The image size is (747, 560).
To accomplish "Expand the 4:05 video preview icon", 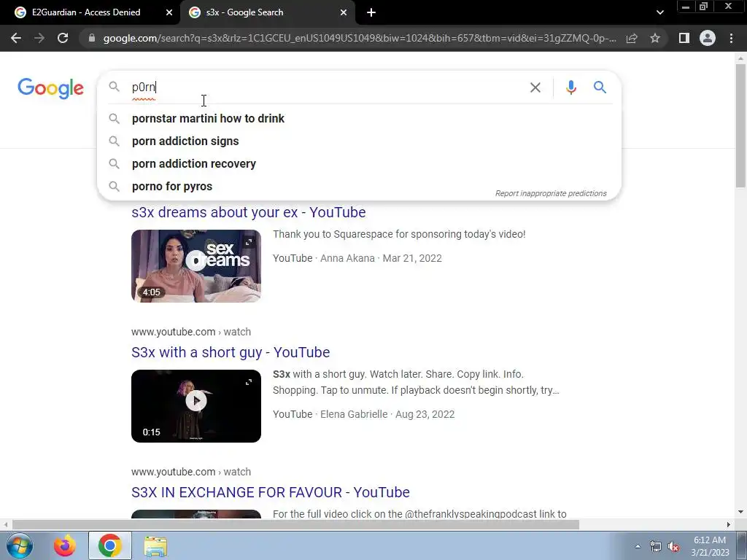I will coord(249,242).
